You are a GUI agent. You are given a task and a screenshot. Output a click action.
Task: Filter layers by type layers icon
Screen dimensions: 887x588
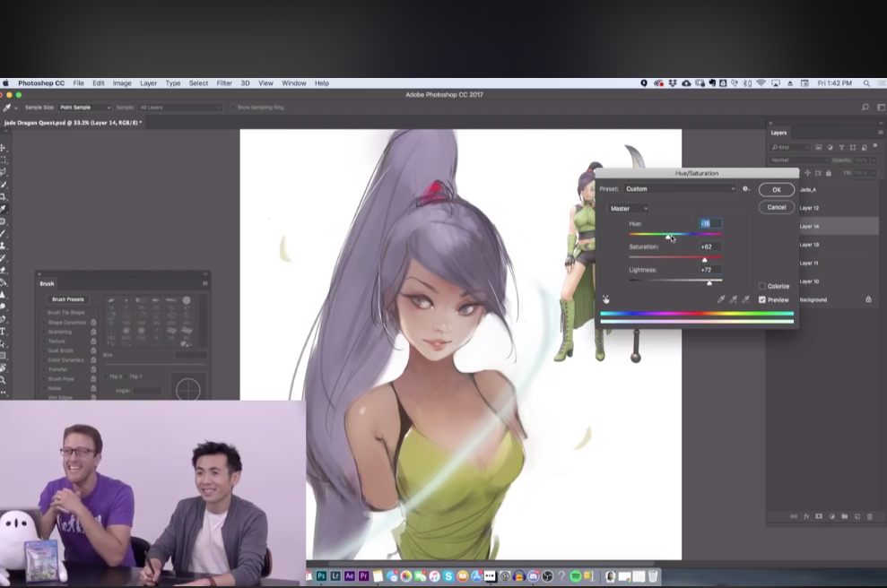[841, 148]
